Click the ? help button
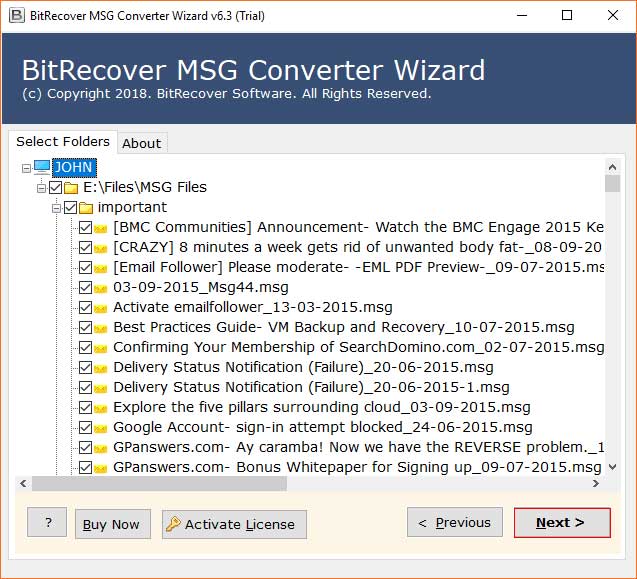Image resolution: width=637 pixels, height=579 pixels. pos(47,522)
